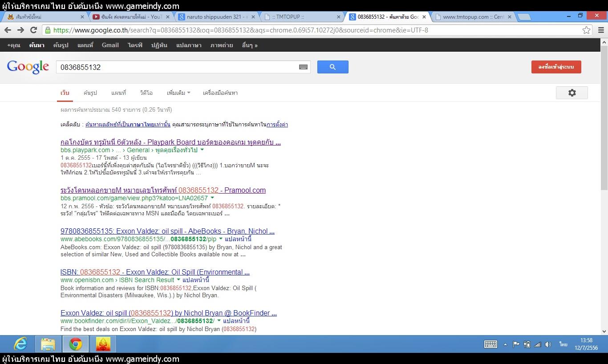Translate the abebooks result with แปลหน้านี้

[239, 239]
